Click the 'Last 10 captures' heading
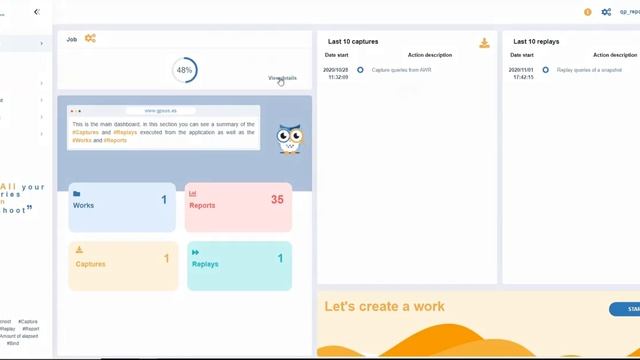640x360 pixels. click(353, 42)
